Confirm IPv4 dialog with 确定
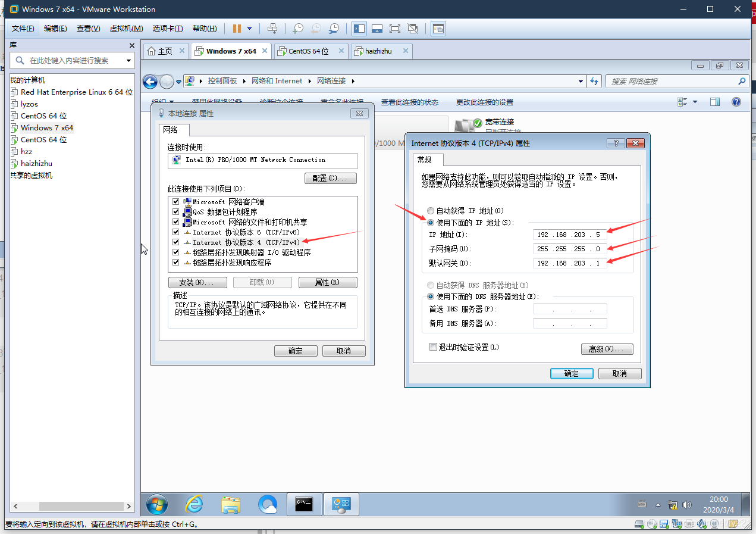Image resolution: width=756 pixels, height=534 pixels. click(571, 373)
